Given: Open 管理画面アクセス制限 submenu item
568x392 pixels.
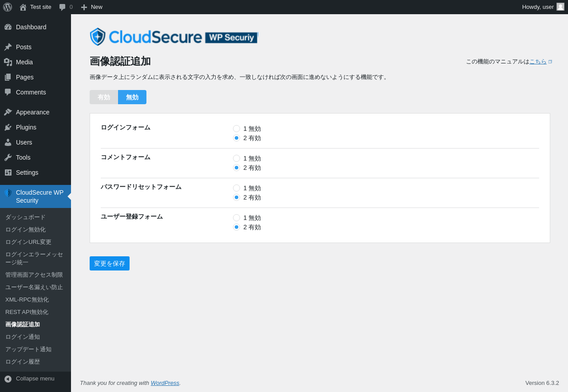Looking at the screenshot, I should click(35, 275).
